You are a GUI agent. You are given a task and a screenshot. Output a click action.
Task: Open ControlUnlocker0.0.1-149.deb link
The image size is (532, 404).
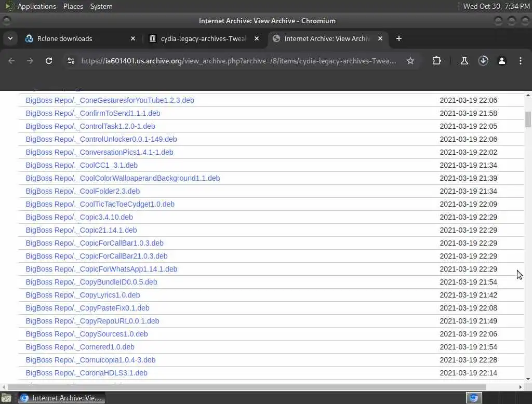click(101, 139)
